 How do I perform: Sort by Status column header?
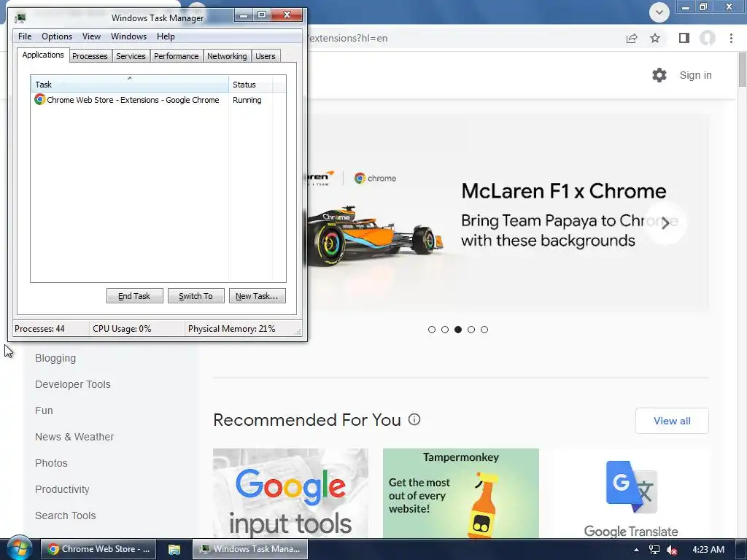251,85
